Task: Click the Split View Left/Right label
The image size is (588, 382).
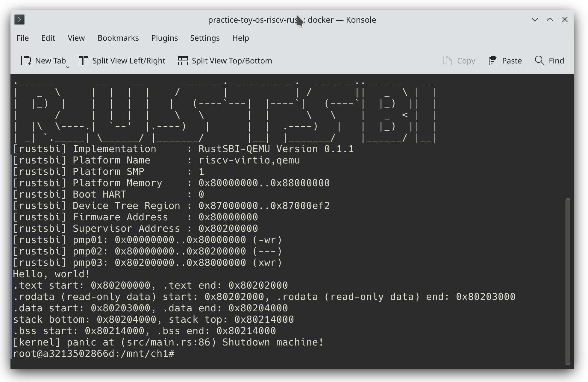Action: tap(129, 61)
